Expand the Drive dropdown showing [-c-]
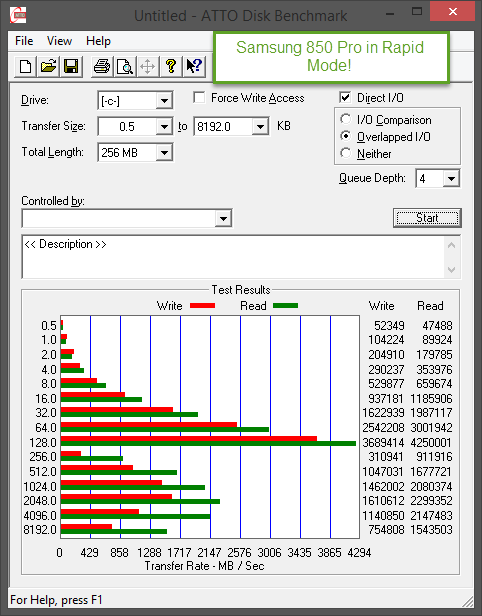The width and height of the screenshot is (482, 616). [x=164, y=101]
